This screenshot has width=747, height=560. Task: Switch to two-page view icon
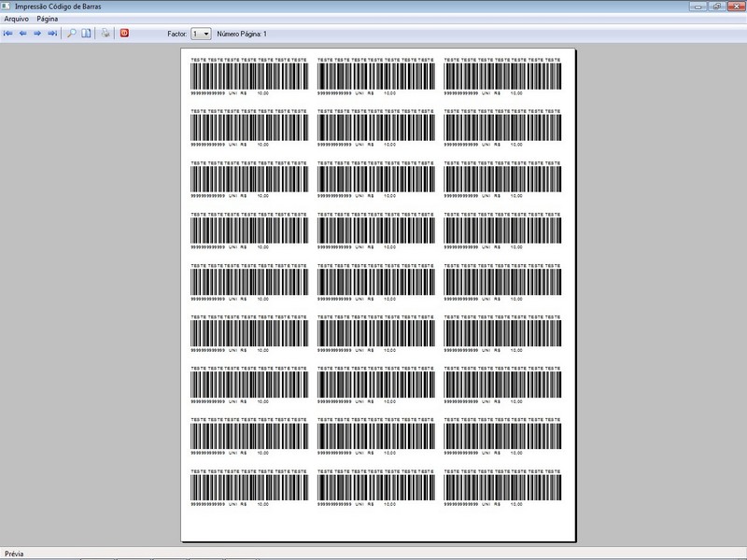[86, 34]
